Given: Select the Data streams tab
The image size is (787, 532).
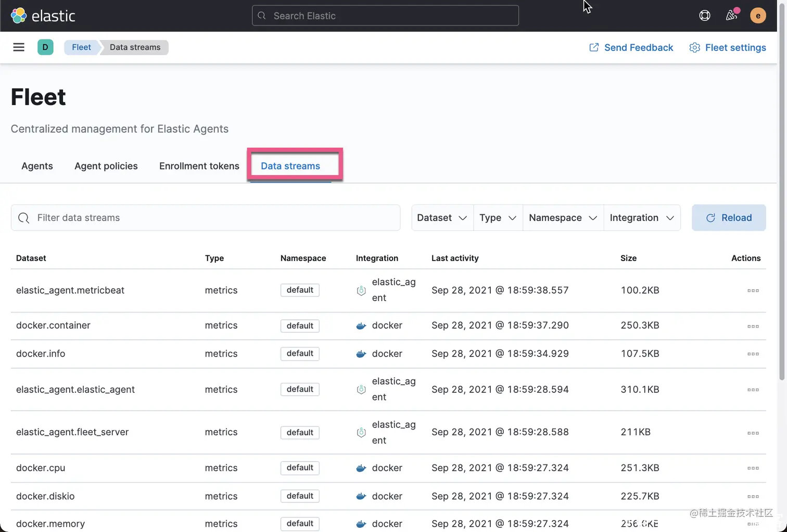Looking at the screenshot, I should click(290, 166).
